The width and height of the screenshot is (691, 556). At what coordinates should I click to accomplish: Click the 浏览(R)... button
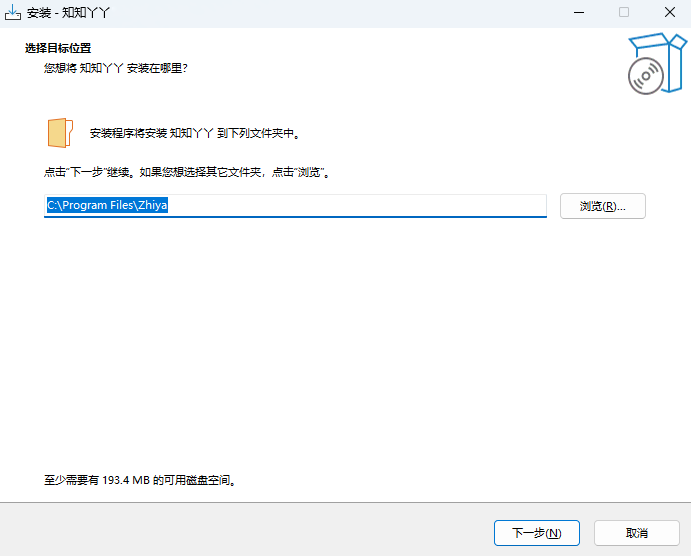click(602, 206)
